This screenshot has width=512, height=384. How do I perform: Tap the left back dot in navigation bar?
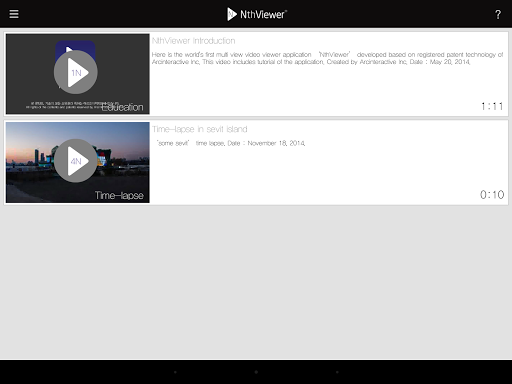click(x=175, y=372)
